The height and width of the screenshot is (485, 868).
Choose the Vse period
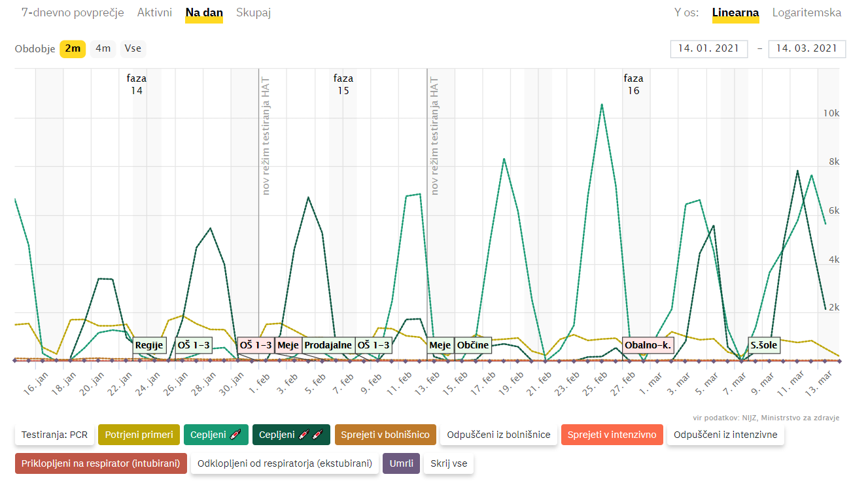[133, 48]
